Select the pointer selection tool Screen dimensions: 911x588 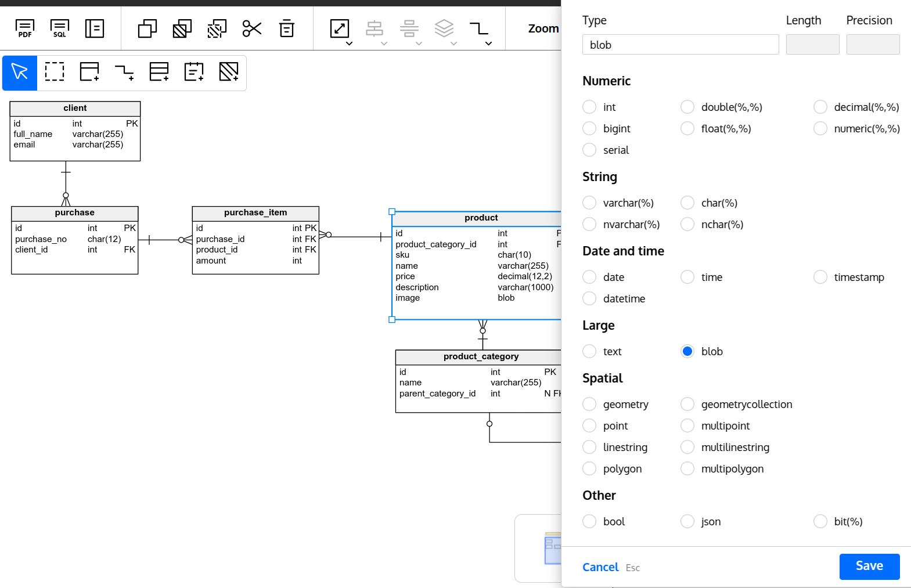pyautogui.click(x=20, y=73)
